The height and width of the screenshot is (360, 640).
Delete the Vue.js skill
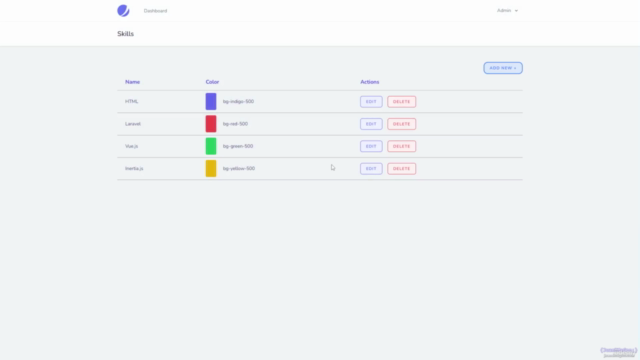402,146
